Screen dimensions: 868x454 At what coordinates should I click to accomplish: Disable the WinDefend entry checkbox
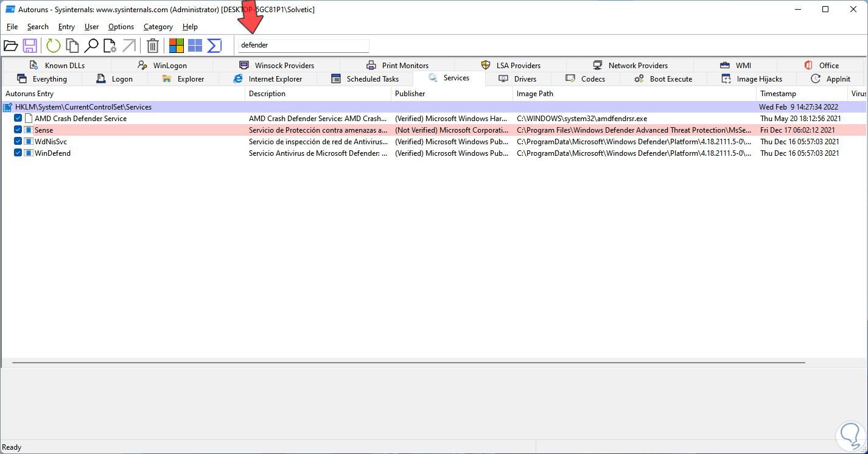[x=18, y=153]
